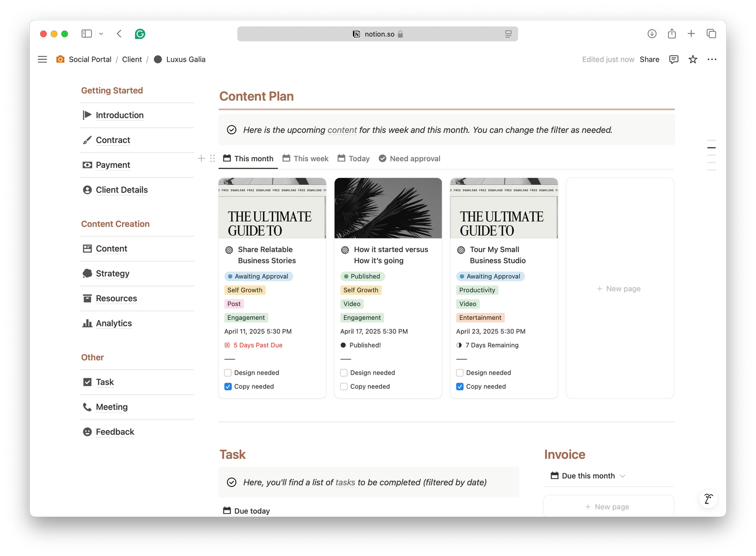756x556 pixels.
Task: Select the Need approval tab
Action: click(x=409, y=158)
